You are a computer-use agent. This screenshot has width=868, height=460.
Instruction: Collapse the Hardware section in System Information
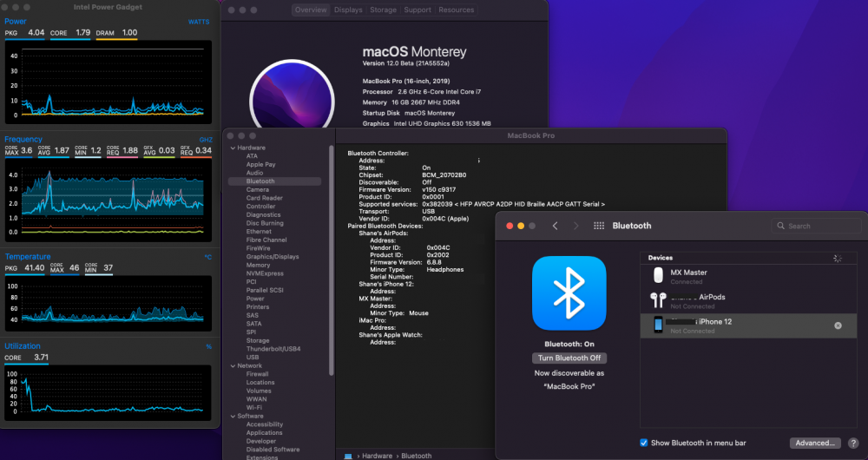pyautogui.click(x=233, y=148)
